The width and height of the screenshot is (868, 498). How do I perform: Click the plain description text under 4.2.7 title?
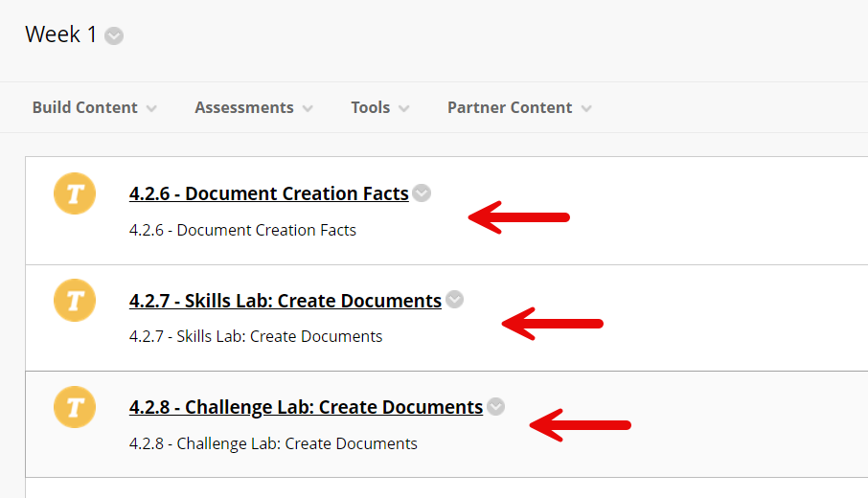click(256, 336)
